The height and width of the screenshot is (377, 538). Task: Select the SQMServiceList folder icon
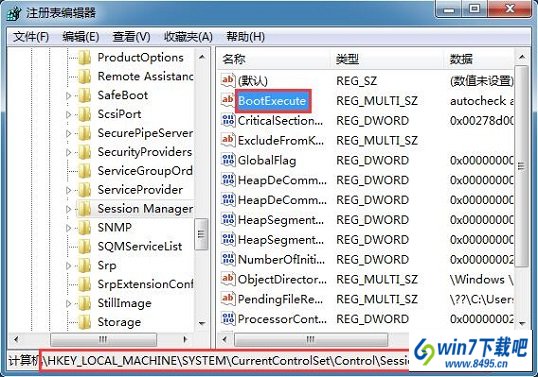pyautogui.click(x=84, y=246)
